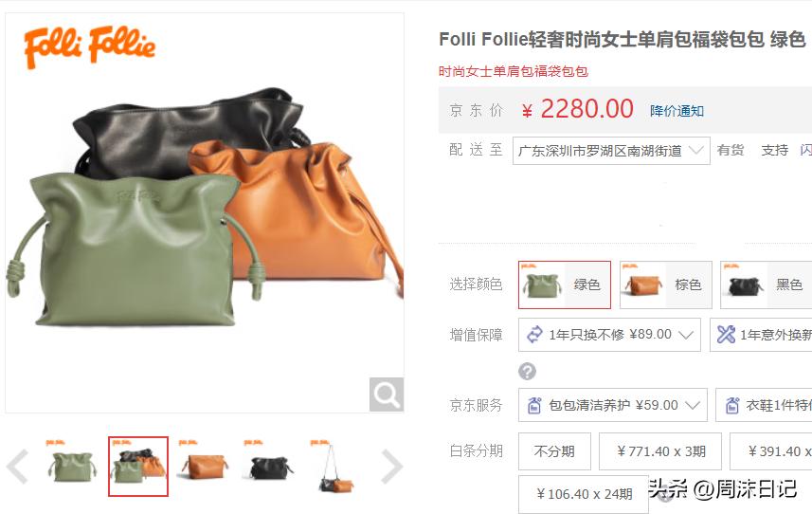This screenshot has height=514, width=812.
Task: Choose ¥771.40 x 3期 installment option
Action: 660,451
